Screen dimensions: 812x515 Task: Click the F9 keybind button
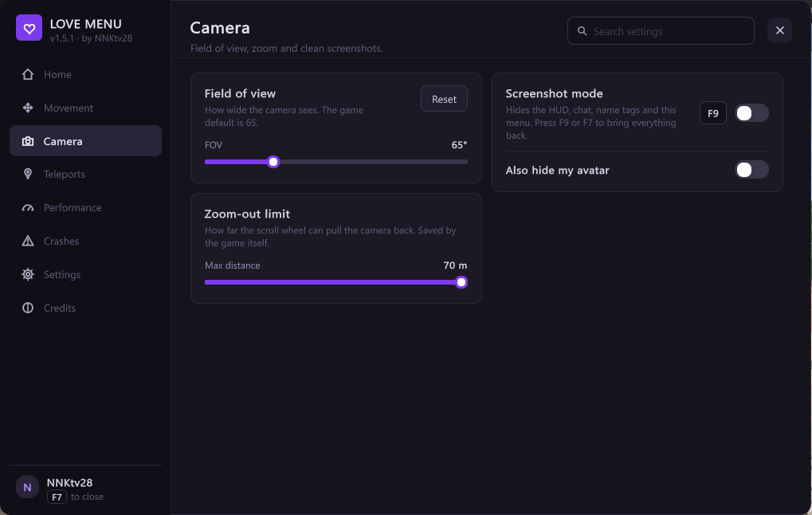point(712,113)
